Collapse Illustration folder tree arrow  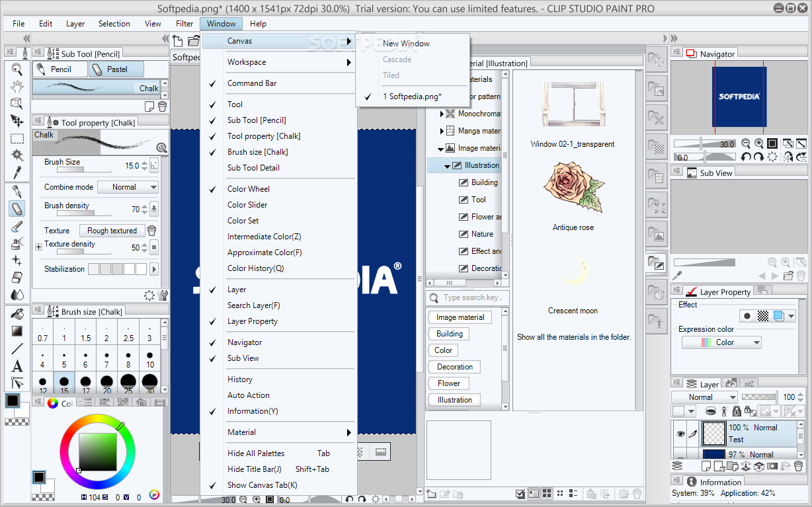[x=448, y=166]
